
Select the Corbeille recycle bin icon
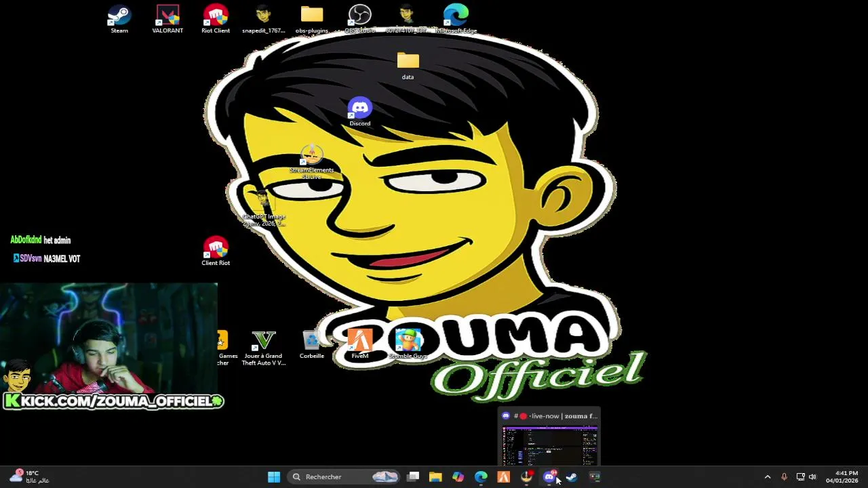click(x=312, y=344)
